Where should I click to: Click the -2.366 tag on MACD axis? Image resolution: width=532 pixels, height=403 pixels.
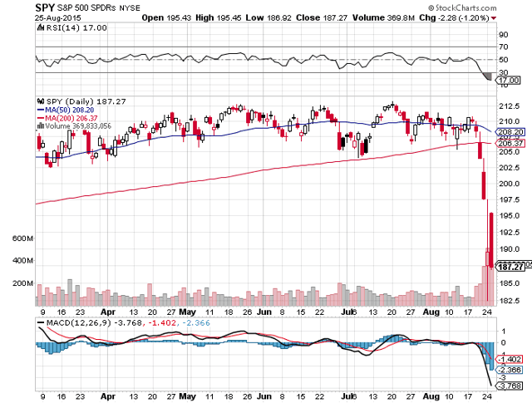click(510, 370)
